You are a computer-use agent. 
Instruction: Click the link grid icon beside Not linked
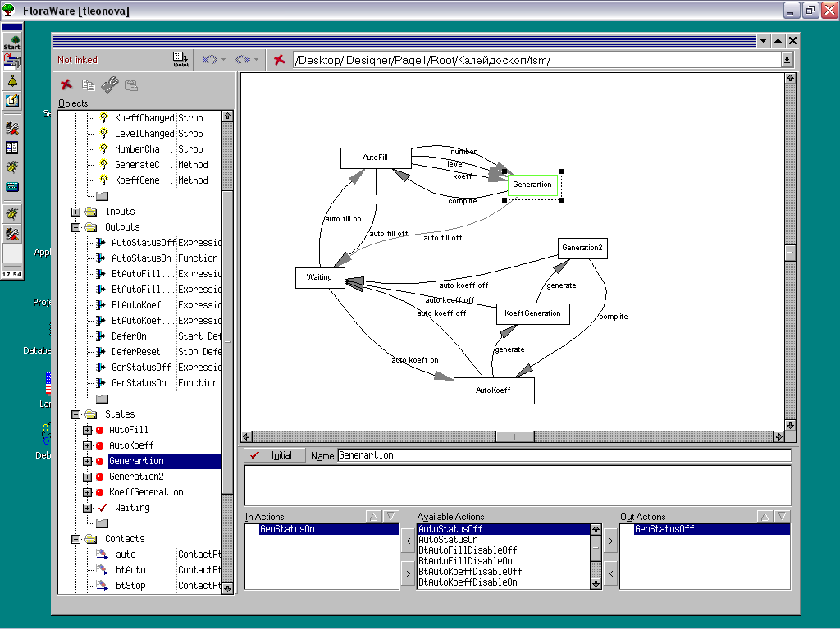pos(180,60)
